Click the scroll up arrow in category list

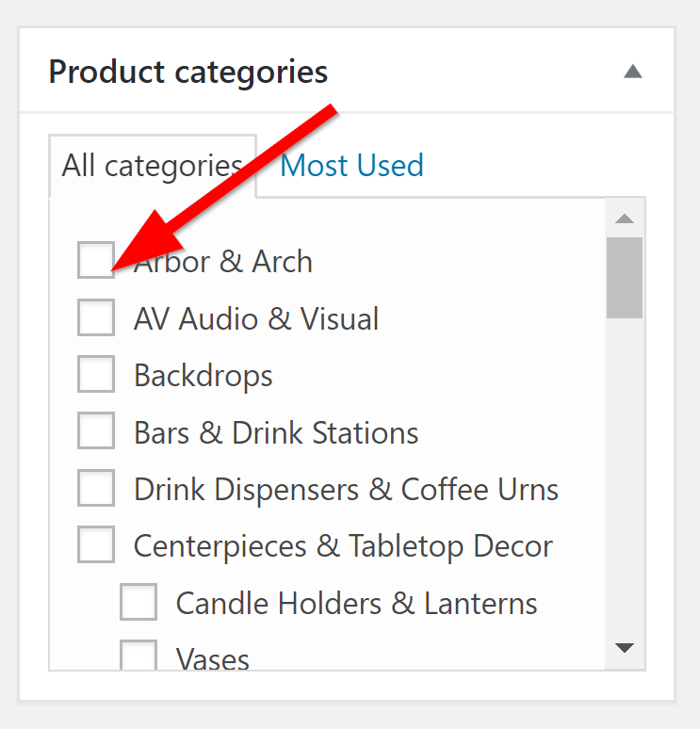(x=624, y=219)
